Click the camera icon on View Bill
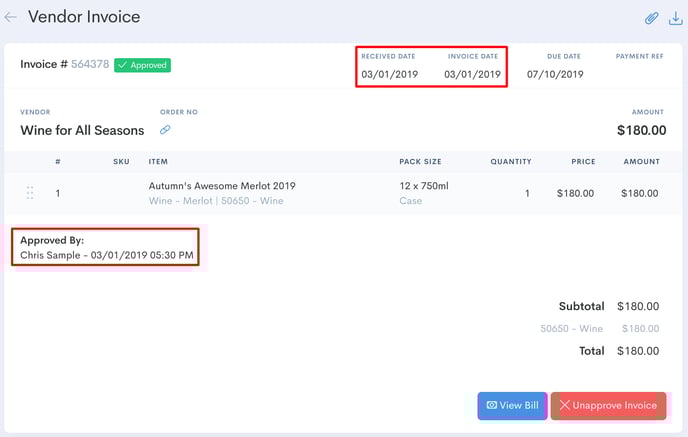 point(492,405)
